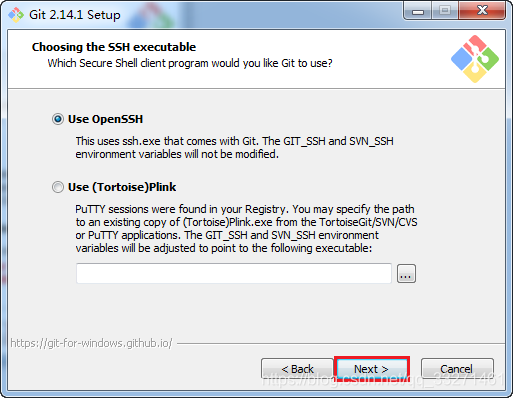Viewport: 513px width, 398px height.
Task: Click the Git icon in the title bar
Action: [16, 15]
